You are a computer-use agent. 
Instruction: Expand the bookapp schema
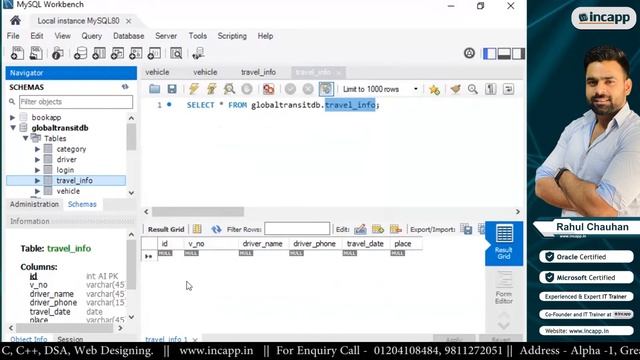(13, 118)
